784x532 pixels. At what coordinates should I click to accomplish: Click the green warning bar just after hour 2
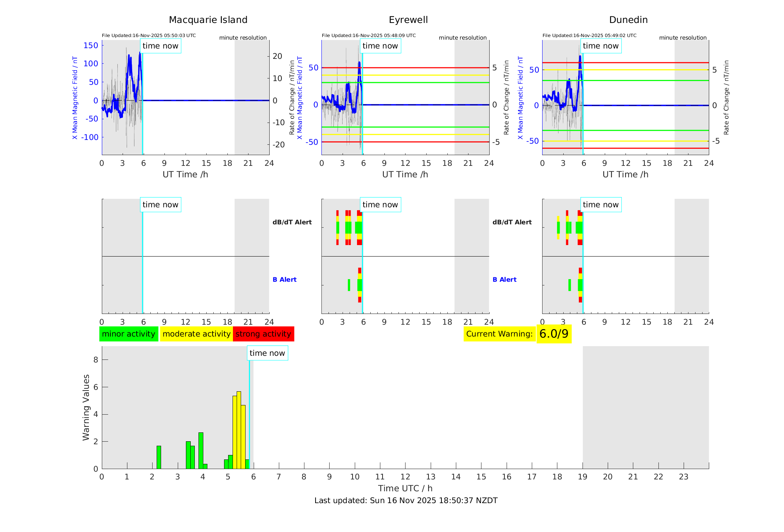pos(159,457)
